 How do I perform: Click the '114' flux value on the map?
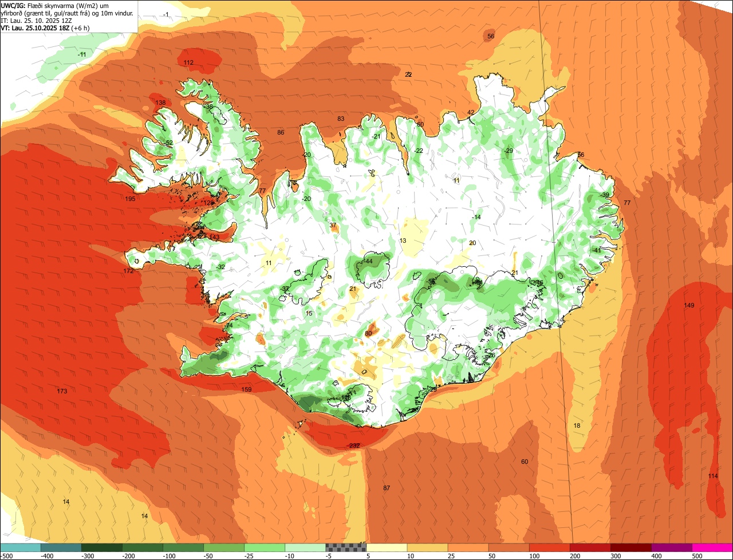click(713, 476)
